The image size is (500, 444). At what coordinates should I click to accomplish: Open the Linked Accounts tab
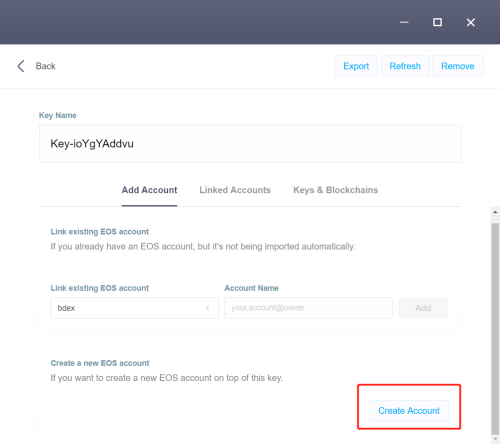point(235,190)
